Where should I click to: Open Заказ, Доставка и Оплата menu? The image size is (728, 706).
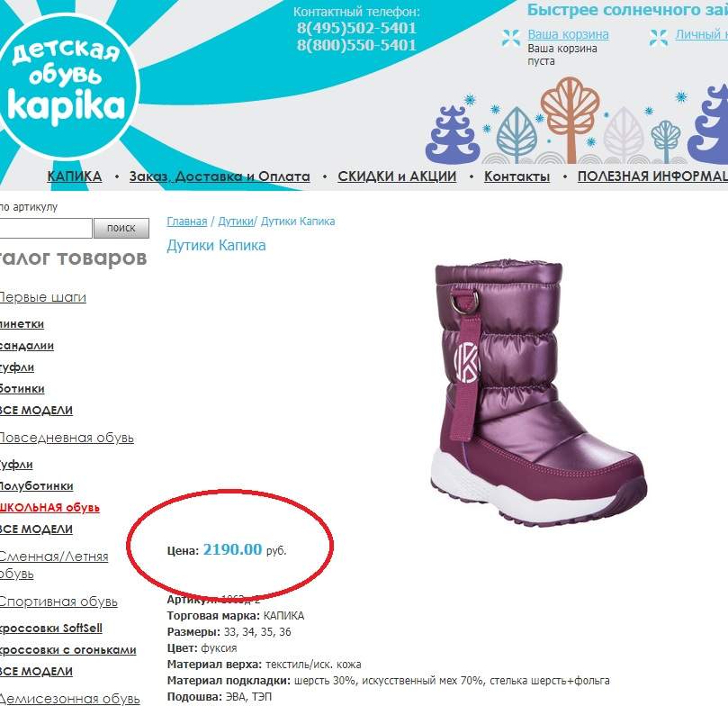coord(220,176)
